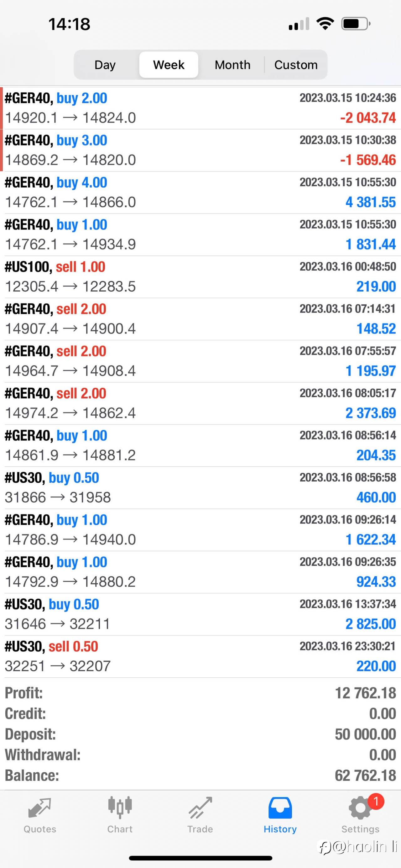
Task: Tap the battery icon in status bar
Action: point(356,24)
